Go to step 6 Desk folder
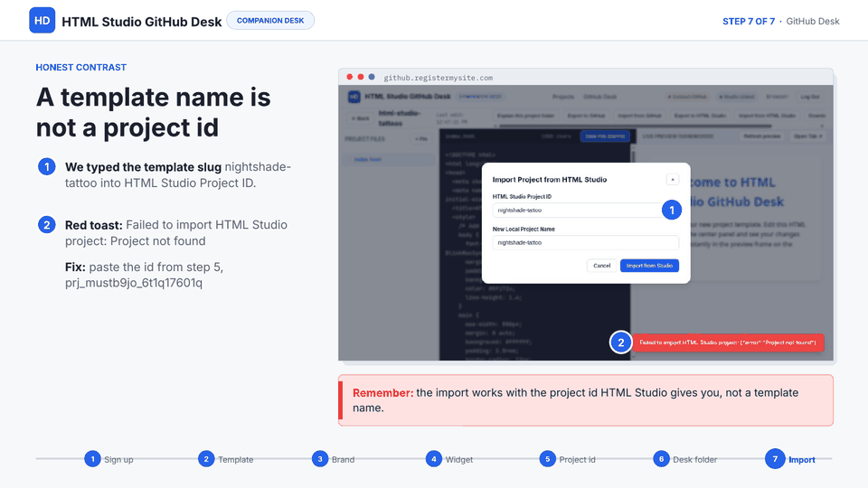868x488 pixels. pyautogui.click(x=685, y=459)
